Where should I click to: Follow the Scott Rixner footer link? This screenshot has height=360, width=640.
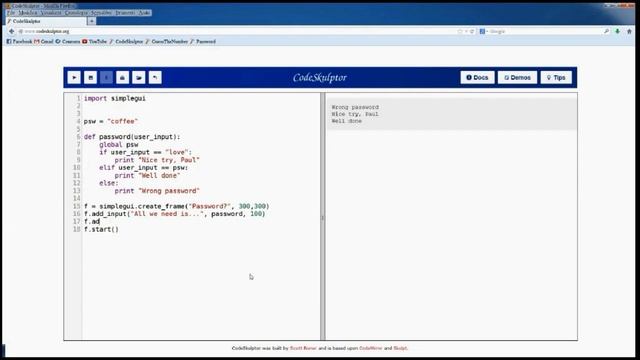[x=303, y=348]
